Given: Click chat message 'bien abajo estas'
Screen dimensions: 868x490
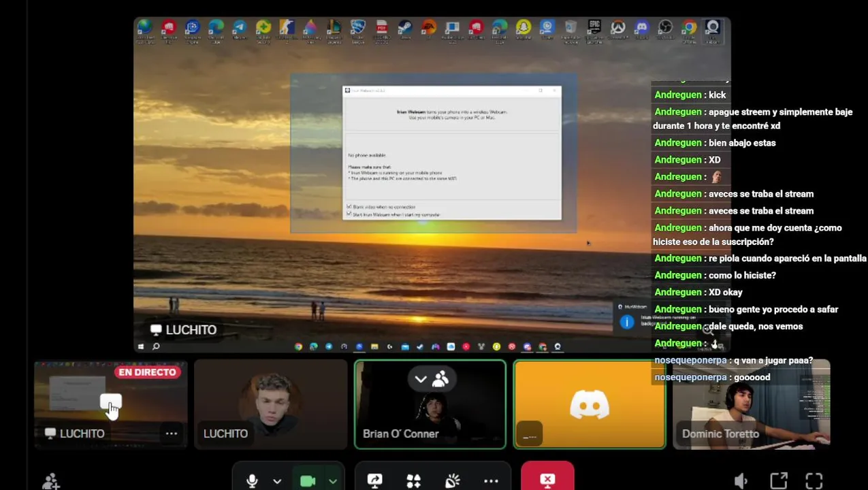Looking at the screenshot, I should point(742,143).
